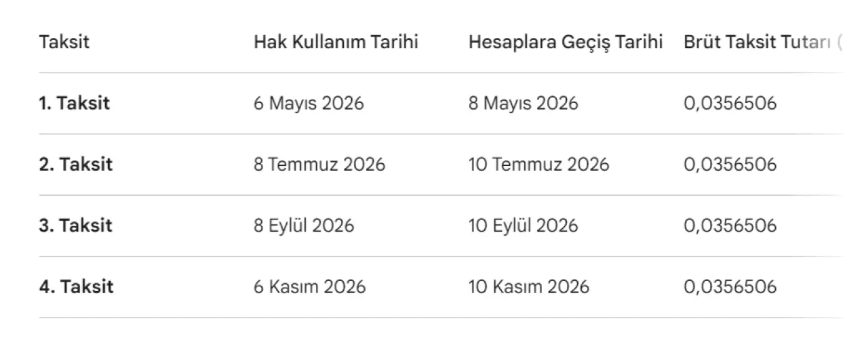The height and width of the screenshot is (344, 868).
Task: Click the 10 Kasım 2026 date cell
Action: pyautogui.click(x=529, y=286)
